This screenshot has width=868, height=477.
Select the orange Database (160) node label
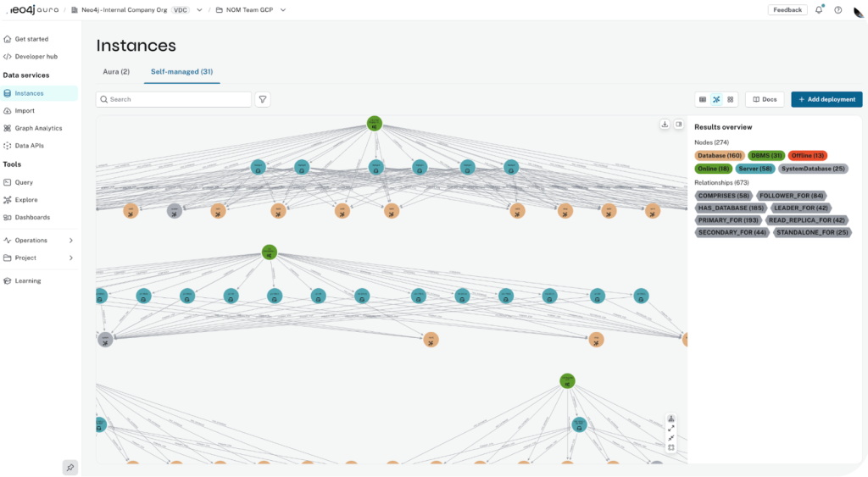click(x=719, y=155)
